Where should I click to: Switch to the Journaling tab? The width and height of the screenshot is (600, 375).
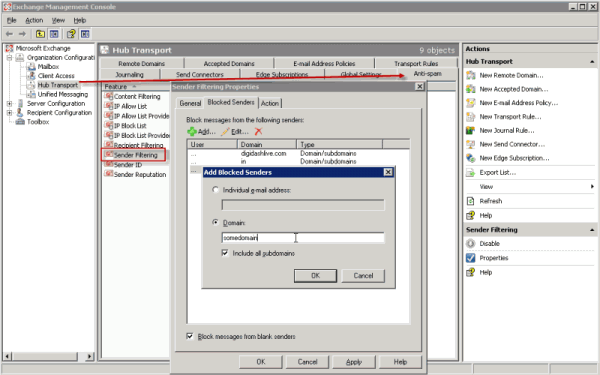click(129, 75)
